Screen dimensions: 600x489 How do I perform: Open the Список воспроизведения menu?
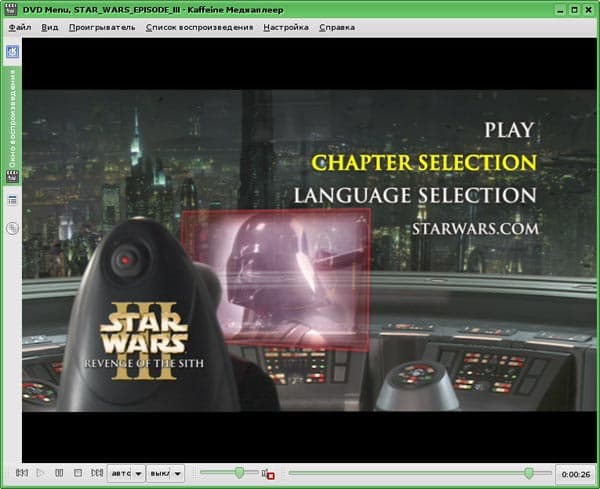199,28
